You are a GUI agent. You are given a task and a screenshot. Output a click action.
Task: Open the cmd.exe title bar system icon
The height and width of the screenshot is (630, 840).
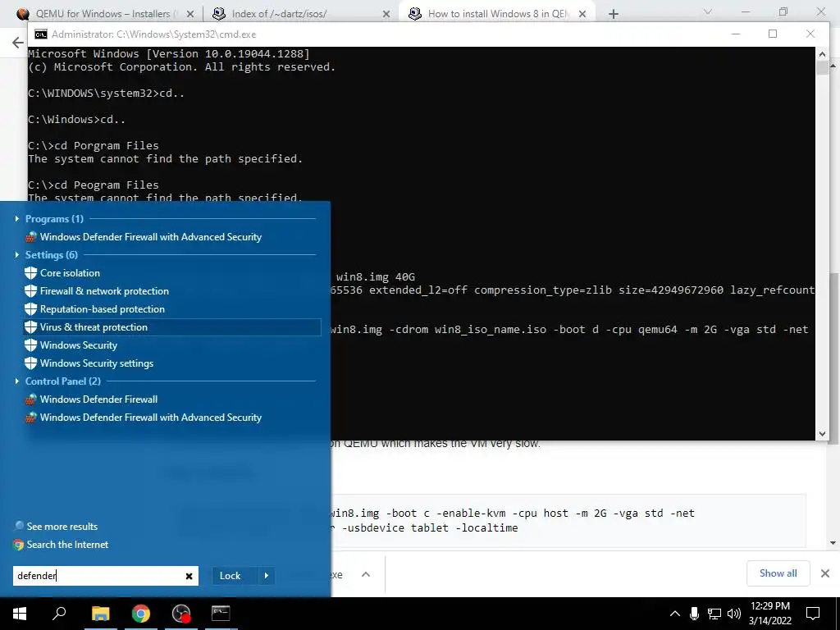(41, 34)
